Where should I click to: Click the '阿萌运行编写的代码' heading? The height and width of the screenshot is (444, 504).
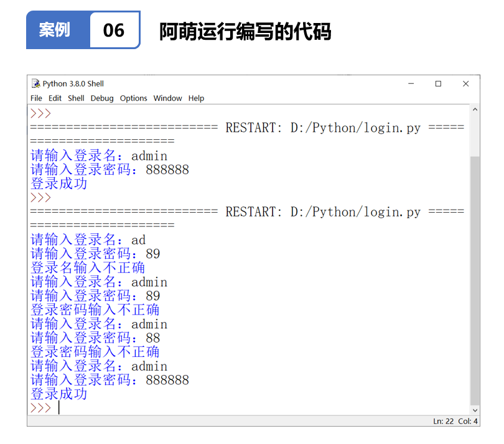click(245, 31)
